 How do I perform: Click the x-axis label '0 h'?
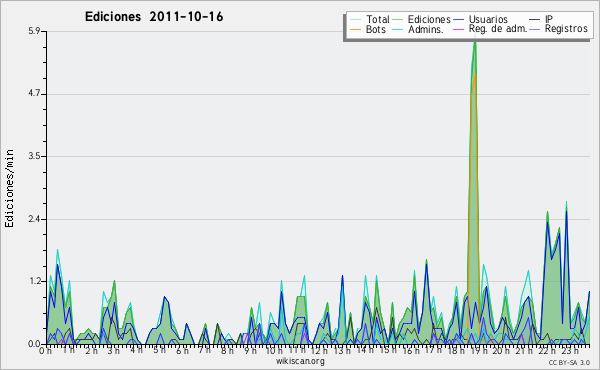[x=46, y=350]
